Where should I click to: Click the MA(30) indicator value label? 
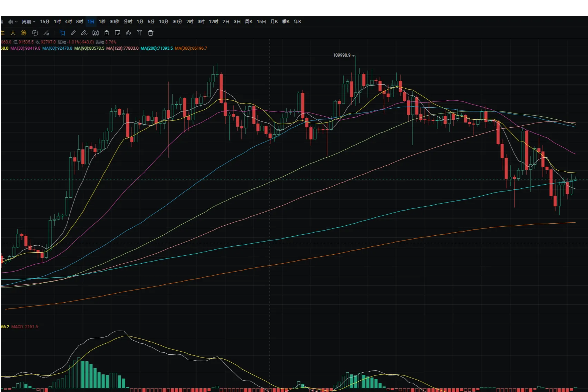(x=25, y=48)
